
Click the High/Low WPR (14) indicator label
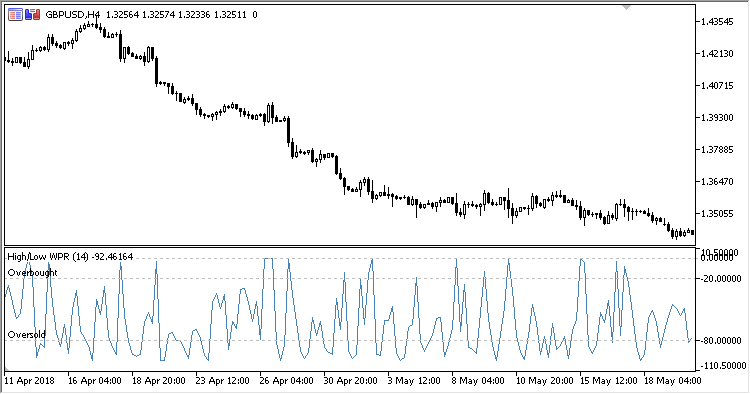tap(48, 257)
